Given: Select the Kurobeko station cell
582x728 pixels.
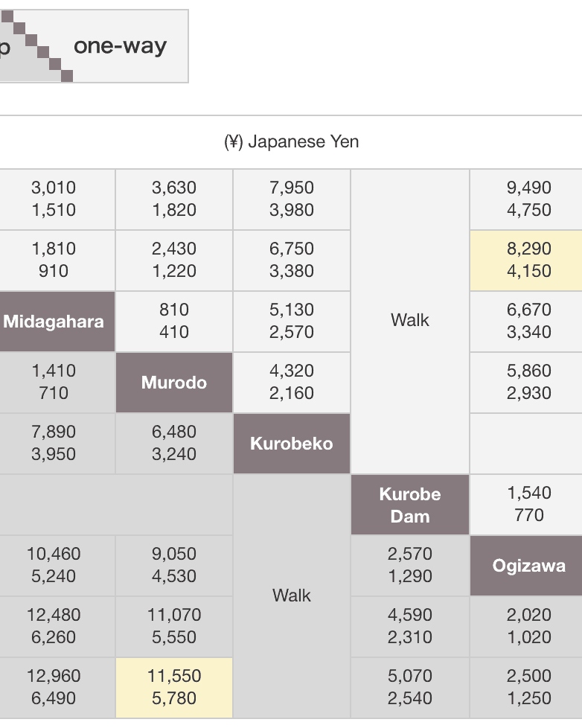Looking at the screenshot, I should click(x=292, y=444).
